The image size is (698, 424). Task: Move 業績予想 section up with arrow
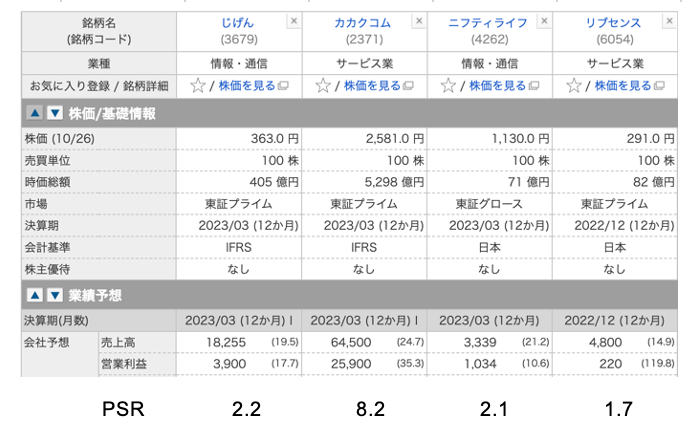click(35, 295)
